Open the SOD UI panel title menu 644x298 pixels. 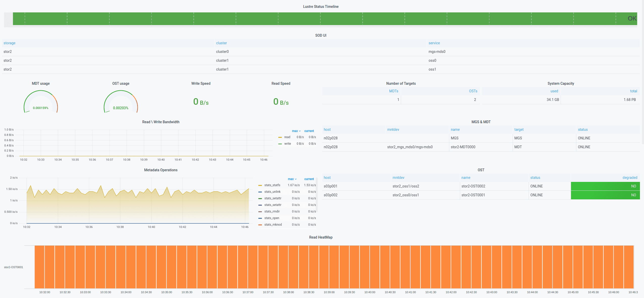coord(320,35)
